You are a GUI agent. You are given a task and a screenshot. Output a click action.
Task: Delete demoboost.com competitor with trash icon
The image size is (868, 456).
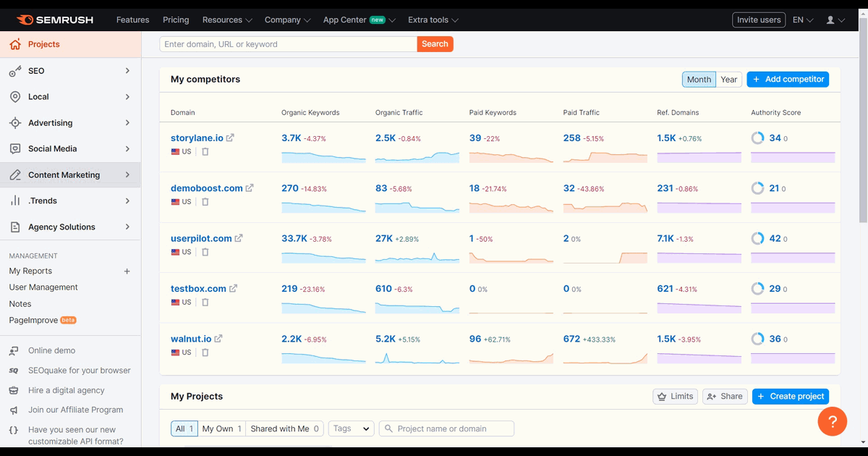(x=205, y=202)
